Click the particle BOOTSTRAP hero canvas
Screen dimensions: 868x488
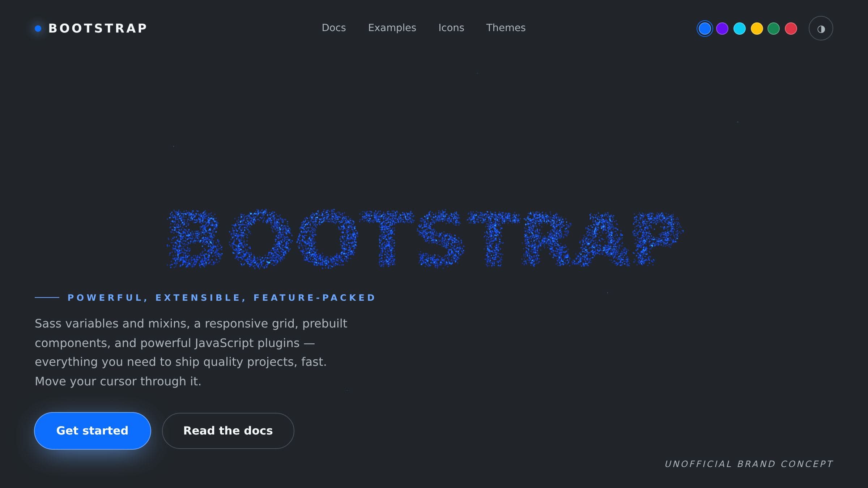click(x=425, y=239)
